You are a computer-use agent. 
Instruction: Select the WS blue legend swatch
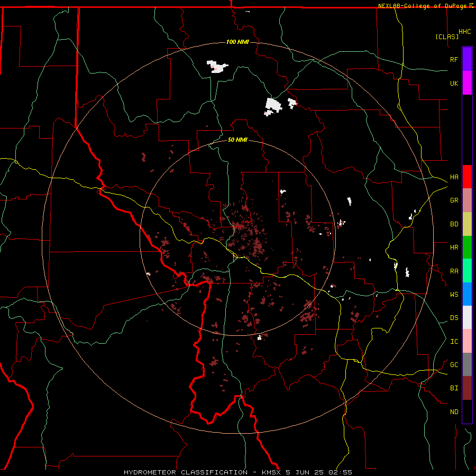tap(467, 294)
